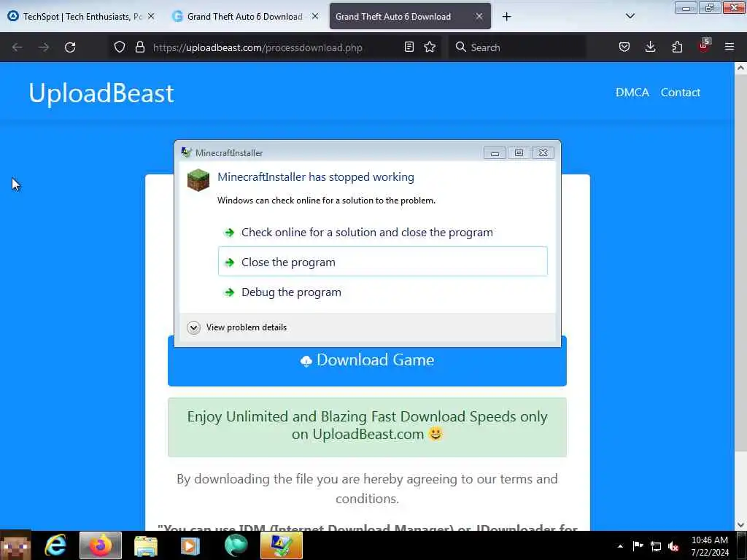747x560 pixels.
Task: Show hidden system tray icons
Action: 620,546
